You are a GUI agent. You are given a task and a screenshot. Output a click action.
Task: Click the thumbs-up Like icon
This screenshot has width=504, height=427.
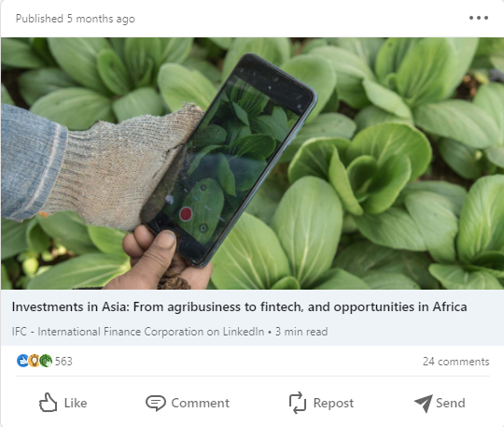tap(49, 402)
